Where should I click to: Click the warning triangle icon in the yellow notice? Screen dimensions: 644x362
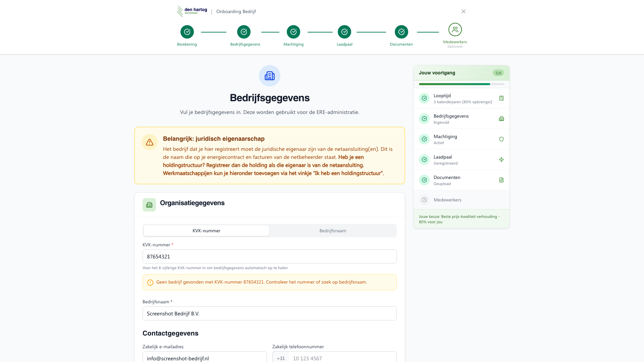[x=150, y=142]
